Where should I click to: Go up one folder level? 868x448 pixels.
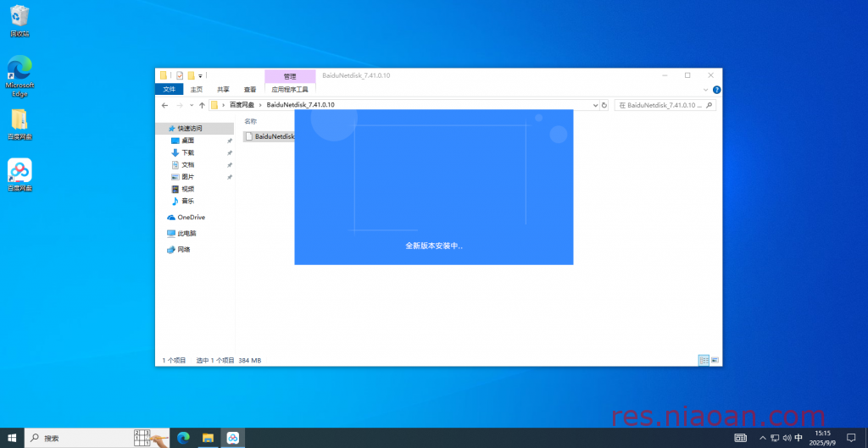click(x=202, y=105)
